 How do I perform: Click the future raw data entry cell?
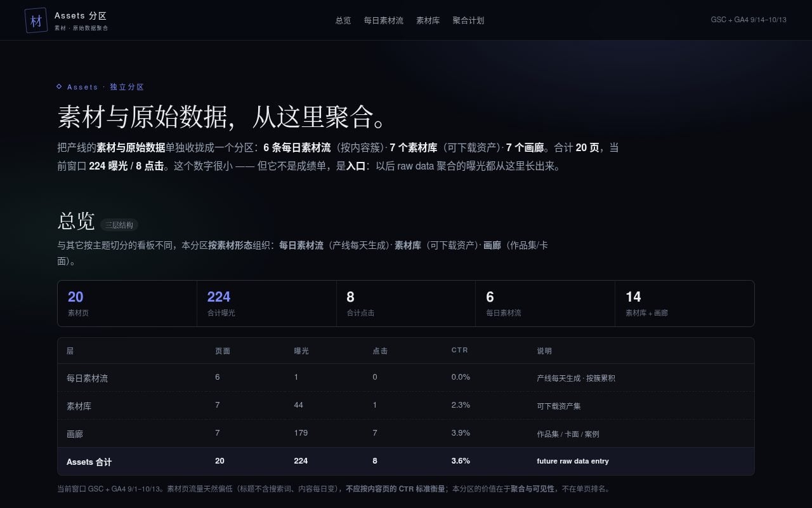[573, 461]
